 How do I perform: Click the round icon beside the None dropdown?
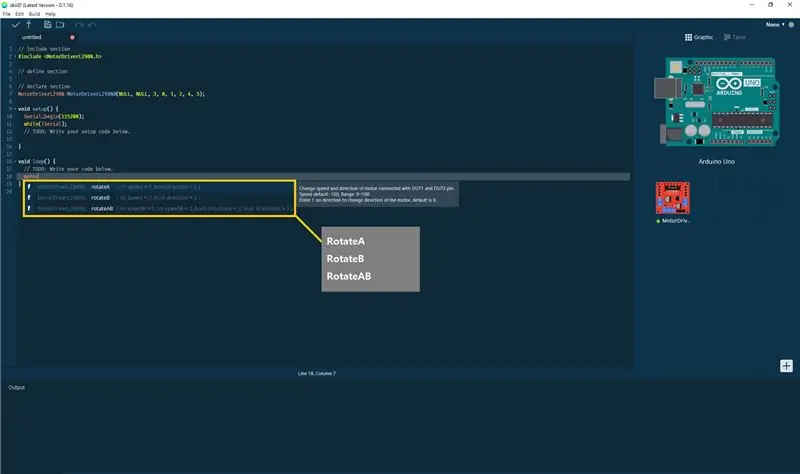[791, 24]
